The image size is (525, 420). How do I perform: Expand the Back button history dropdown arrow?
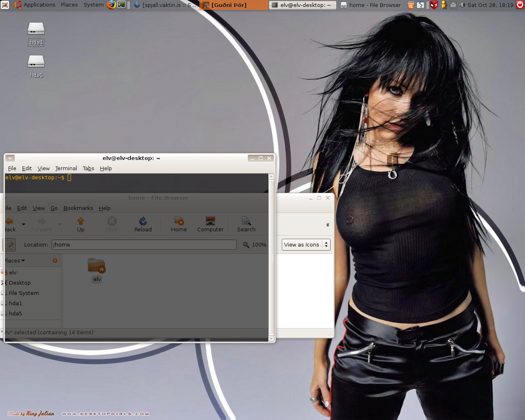pyautogui.click(x=23, y=224)
